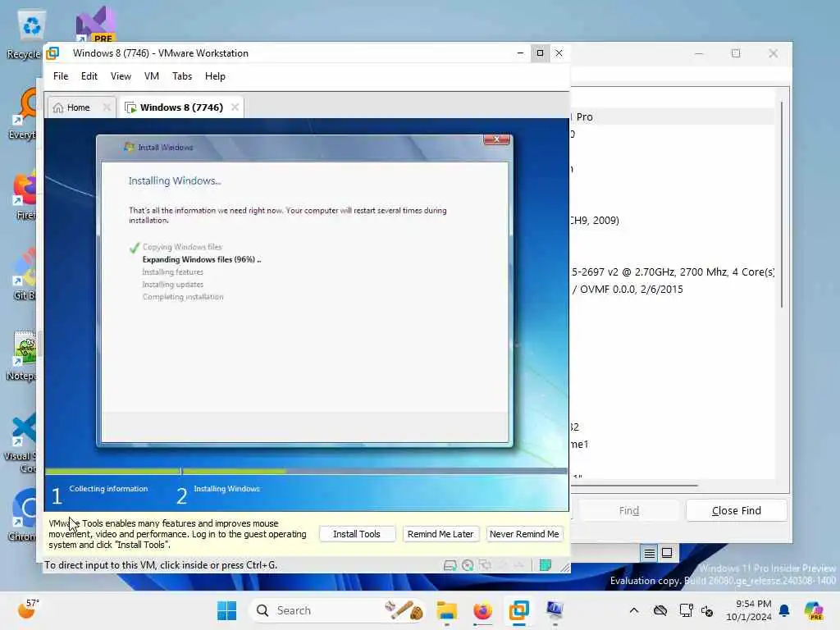Click Install Tools button
The image size is (840, 630).
[356, 534]
